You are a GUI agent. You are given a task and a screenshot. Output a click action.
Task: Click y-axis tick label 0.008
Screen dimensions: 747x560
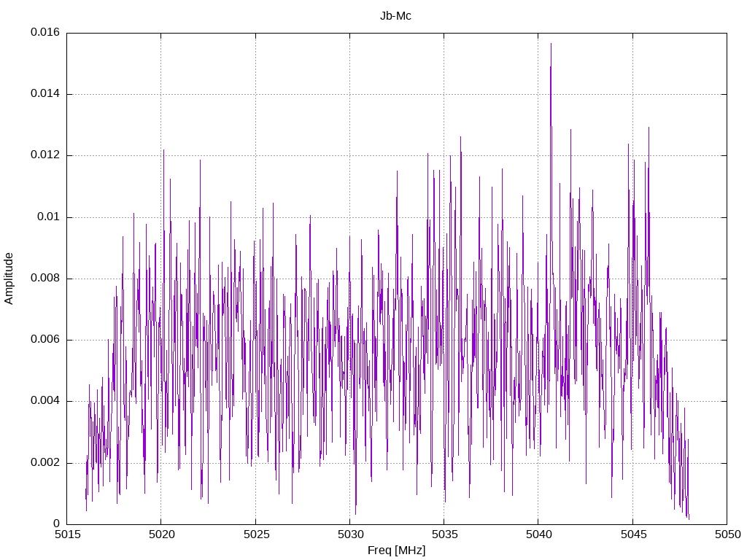(45, 279)
